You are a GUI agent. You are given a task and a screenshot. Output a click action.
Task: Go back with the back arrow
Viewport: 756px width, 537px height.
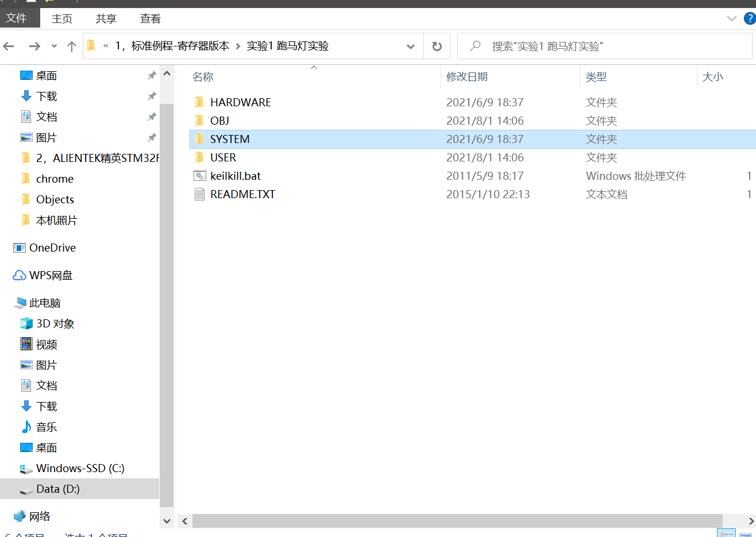9,46
